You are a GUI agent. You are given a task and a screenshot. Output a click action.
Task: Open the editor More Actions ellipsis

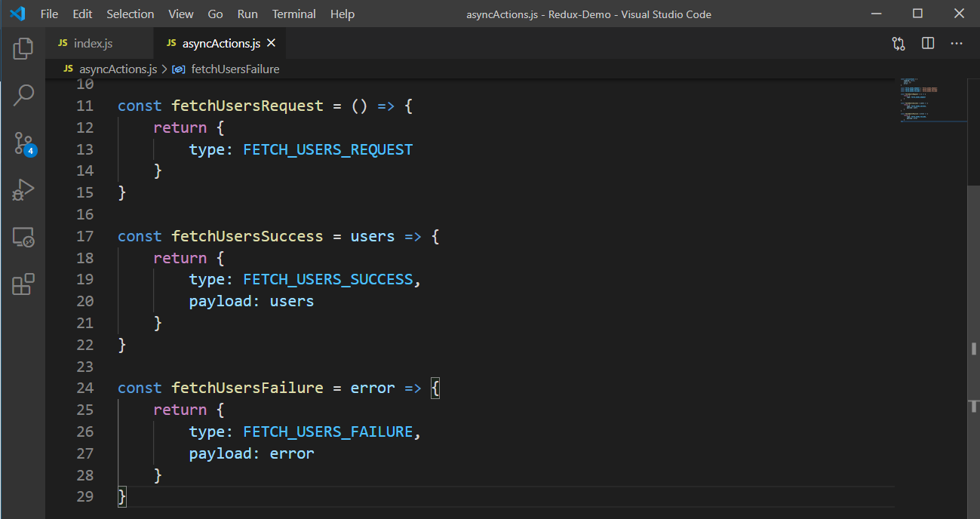(x=957, y=44)
